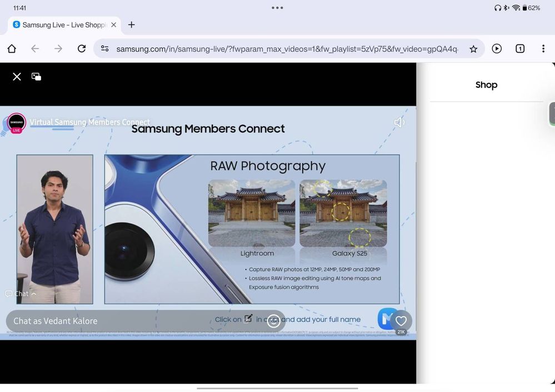Image resolution: width=555 pixels, height=392 pixels.
Task: Go forward to the next page
Action: click(x=58, y=48)
